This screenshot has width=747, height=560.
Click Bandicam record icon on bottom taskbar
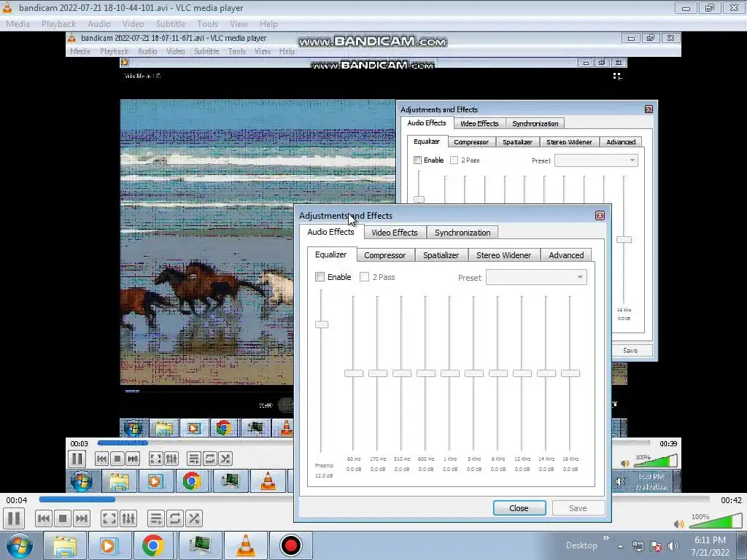point(290,545)
